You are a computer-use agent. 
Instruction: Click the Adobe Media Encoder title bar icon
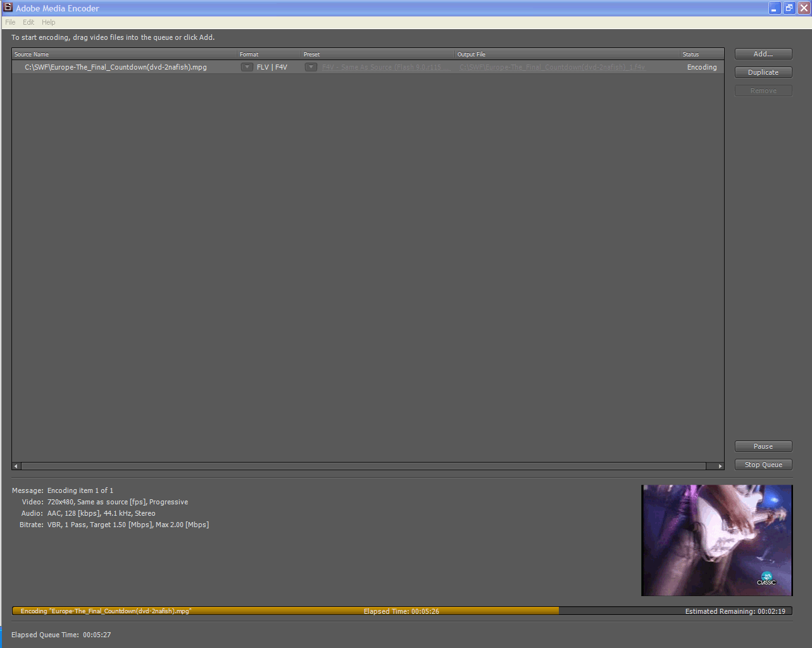pyautogui.click(x=8, y=8)
